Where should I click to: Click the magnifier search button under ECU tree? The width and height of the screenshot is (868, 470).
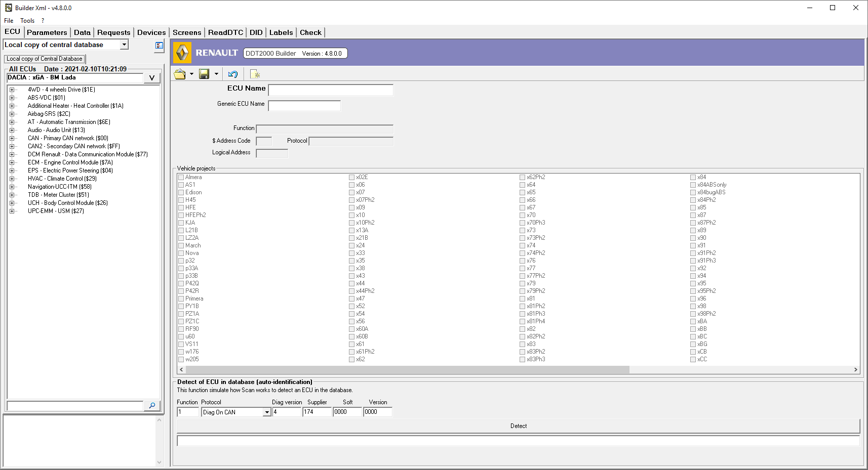click(152, 406)
